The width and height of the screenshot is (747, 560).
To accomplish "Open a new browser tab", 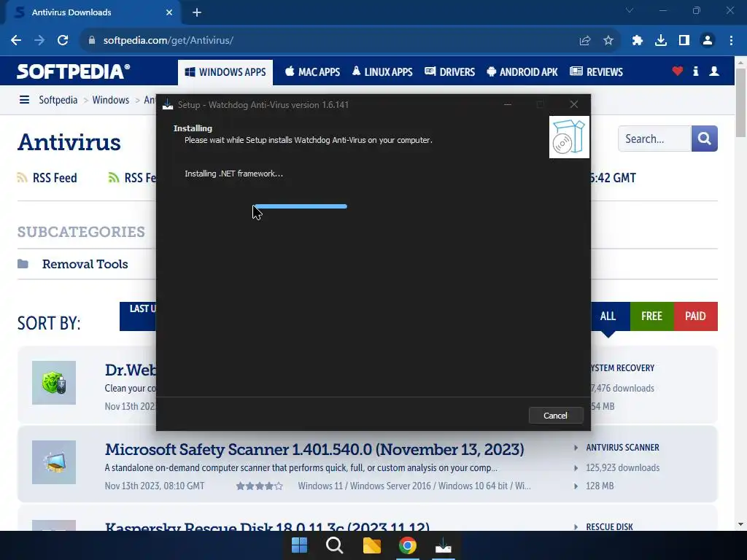I will click(197, 12).
